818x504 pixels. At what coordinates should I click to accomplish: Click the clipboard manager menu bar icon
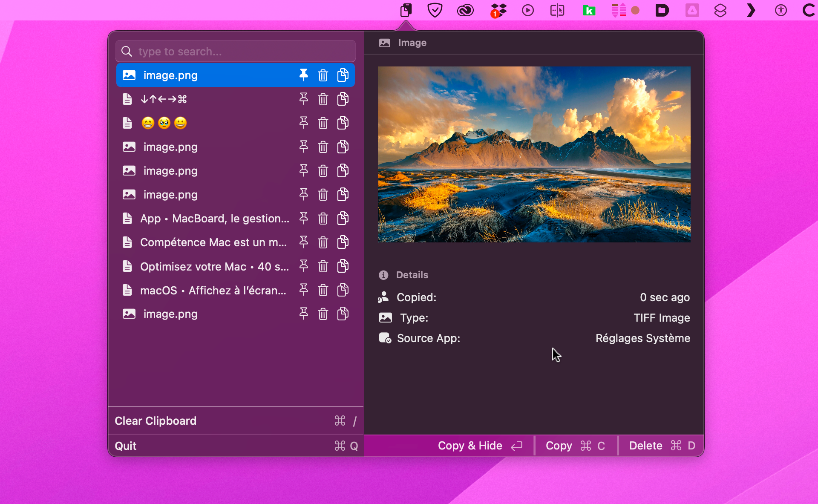[406, 10]
